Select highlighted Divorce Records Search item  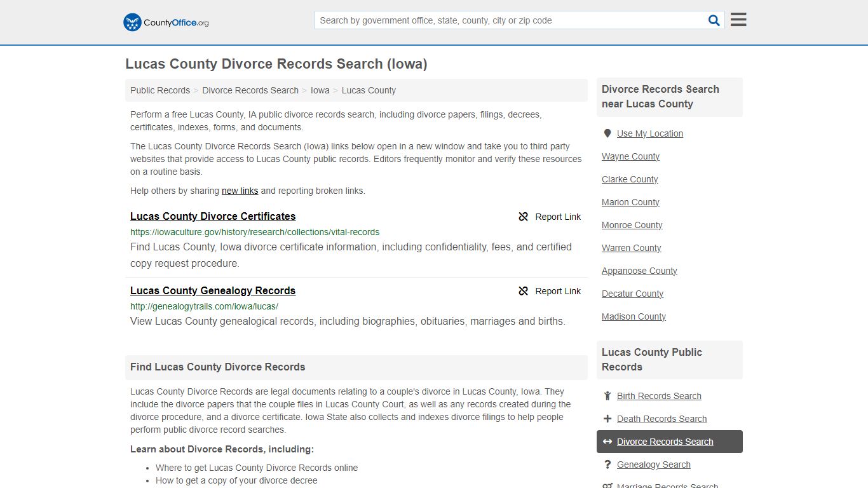coord(670,442)
